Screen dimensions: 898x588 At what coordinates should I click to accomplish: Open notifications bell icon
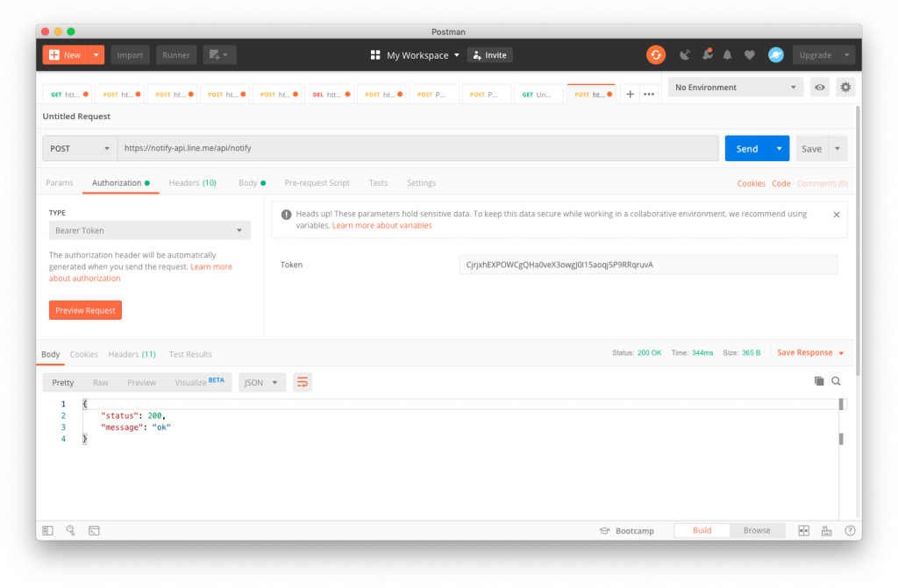[727, 55]
